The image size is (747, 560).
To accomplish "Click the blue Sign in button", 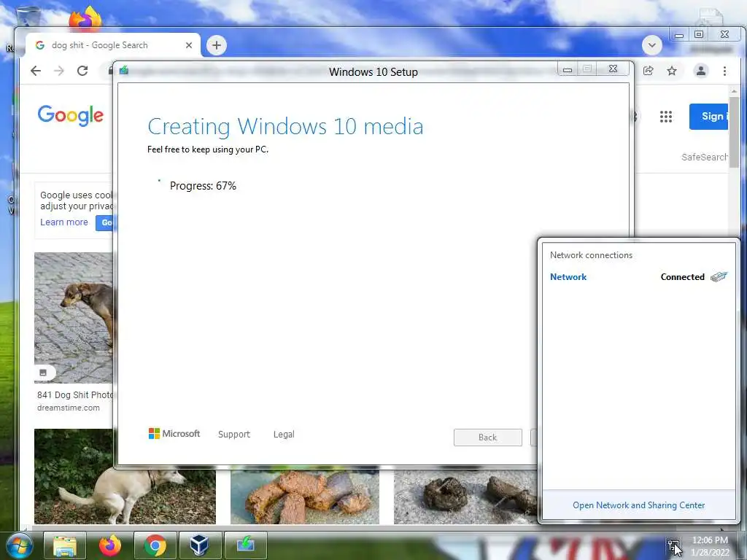I will (x=708, y=116).
